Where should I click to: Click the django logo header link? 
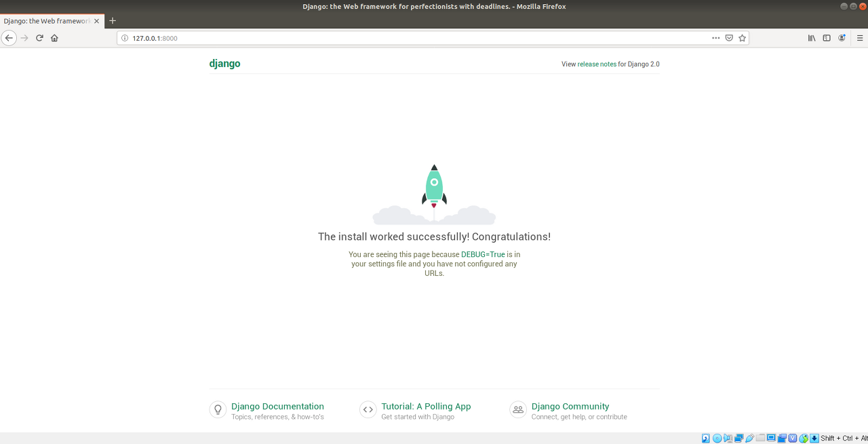pos(224,64)
